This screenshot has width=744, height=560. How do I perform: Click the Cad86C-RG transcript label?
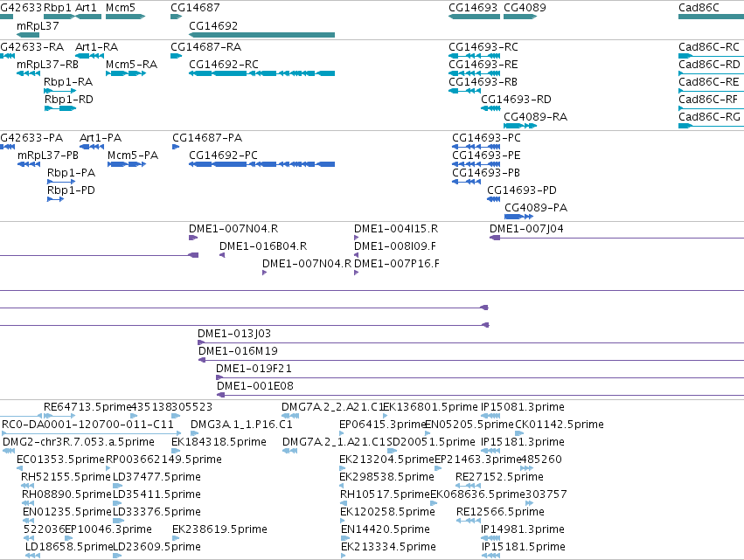(709, 117)
